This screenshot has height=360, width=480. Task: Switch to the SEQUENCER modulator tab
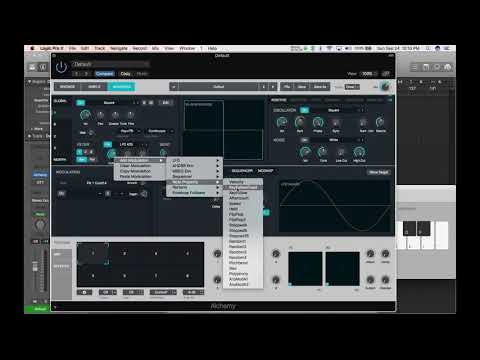click(x=242, y=171)
